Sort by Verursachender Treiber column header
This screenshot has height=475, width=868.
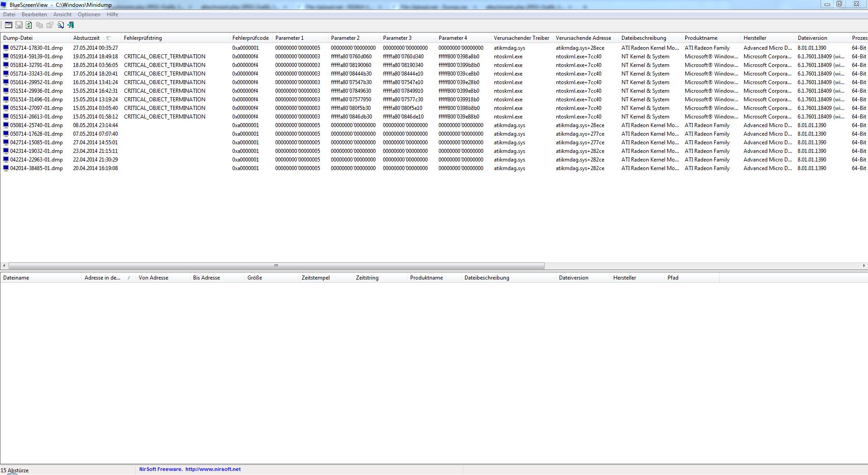point(522,38)
